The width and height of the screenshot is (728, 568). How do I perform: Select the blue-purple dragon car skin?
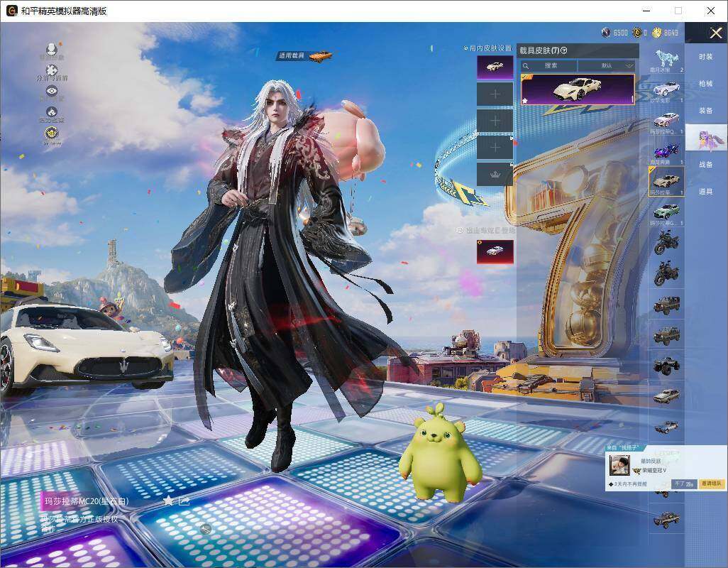666,151
